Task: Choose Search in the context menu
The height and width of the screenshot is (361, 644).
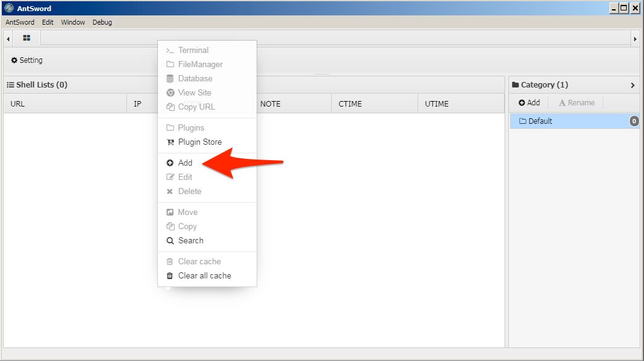Action: (207, 240)
